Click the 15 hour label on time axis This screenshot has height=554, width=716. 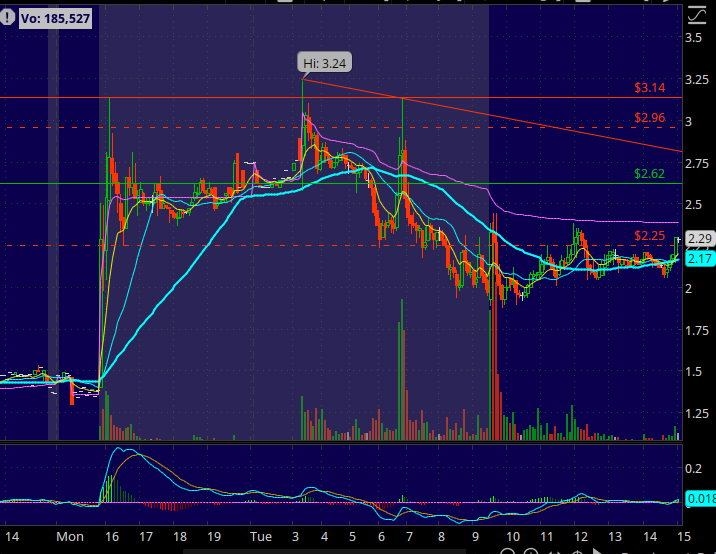[x=684, y=537]
